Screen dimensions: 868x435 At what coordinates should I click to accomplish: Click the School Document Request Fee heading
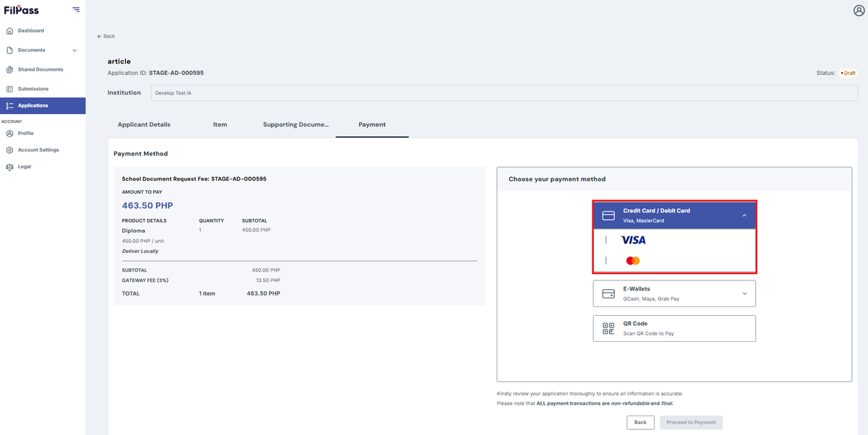point(195,178)
